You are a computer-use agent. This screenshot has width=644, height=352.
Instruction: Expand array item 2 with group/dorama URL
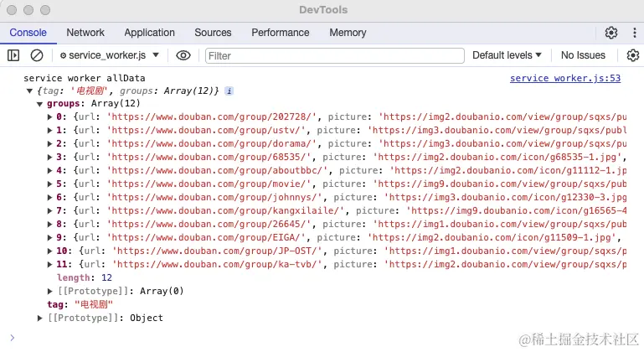[x=49, y=144]
